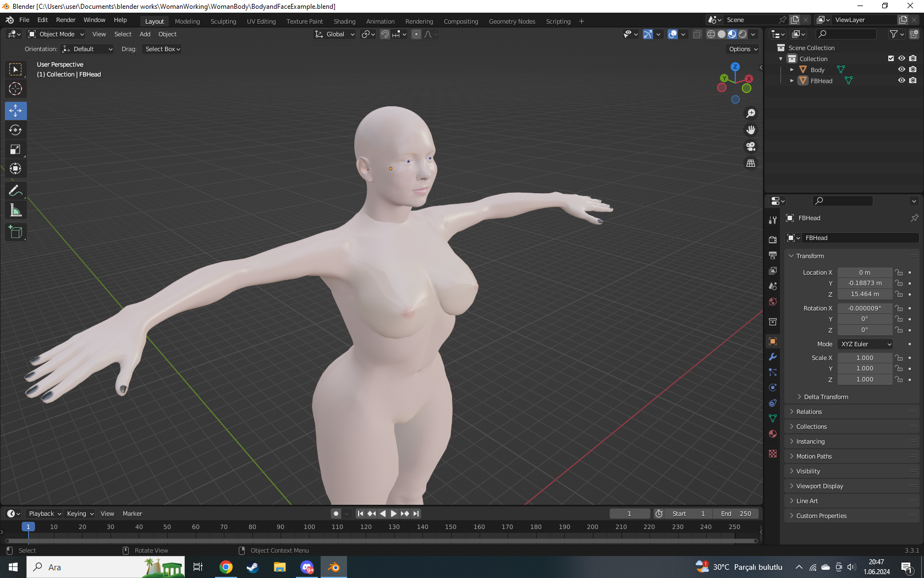The height and width of the screenshot is (578, 924).
Task: Open the rotation Mode XYZ Euler dropdown
Action: click(x=865, y=344)
